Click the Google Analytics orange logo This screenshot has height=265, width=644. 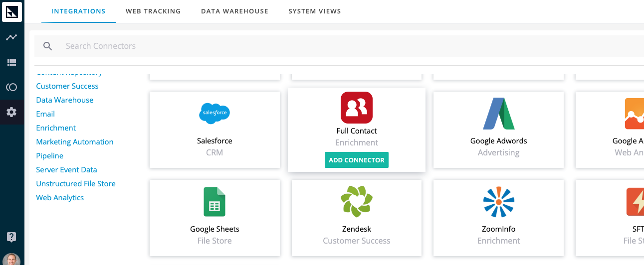[x=634, y=114]
